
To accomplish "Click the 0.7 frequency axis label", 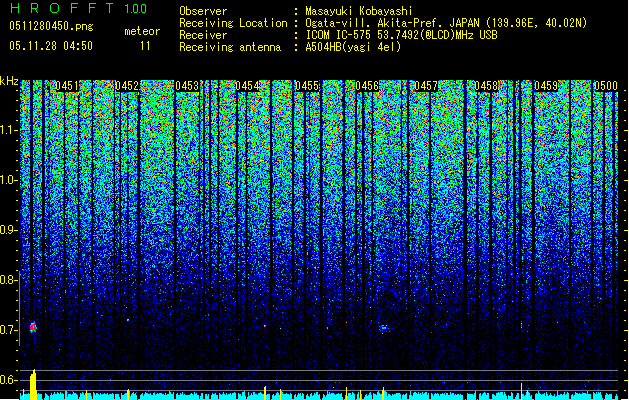I will click(x=8, y=330).
